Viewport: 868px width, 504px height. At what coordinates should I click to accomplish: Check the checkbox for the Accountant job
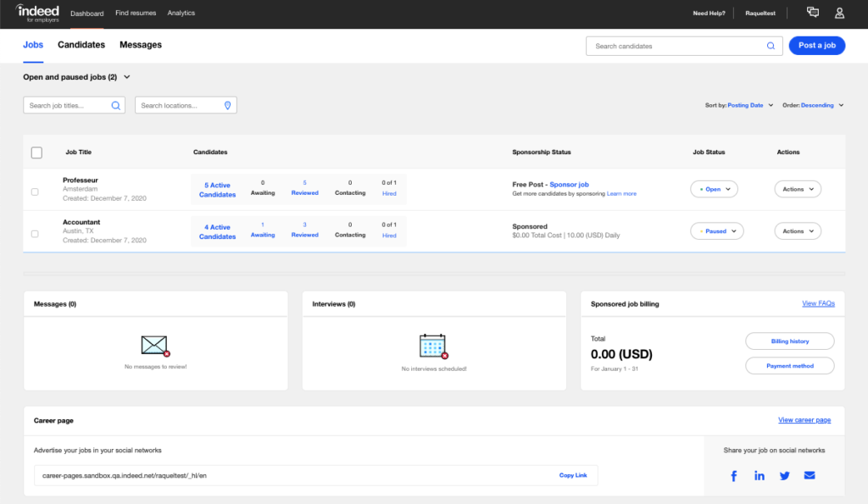point(35,233)
